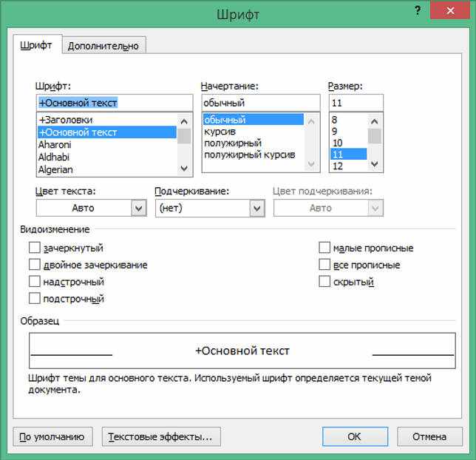Select font size 8

pos(349,120)
